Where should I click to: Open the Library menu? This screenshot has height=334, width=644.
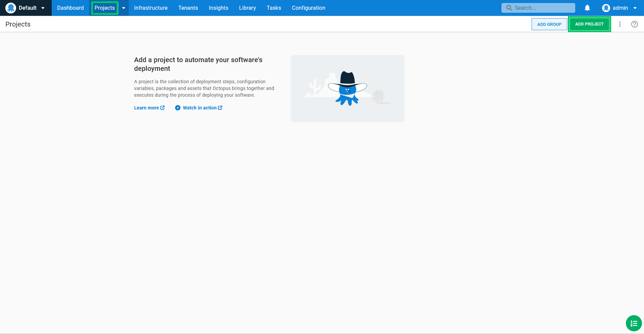coord(248,8)
